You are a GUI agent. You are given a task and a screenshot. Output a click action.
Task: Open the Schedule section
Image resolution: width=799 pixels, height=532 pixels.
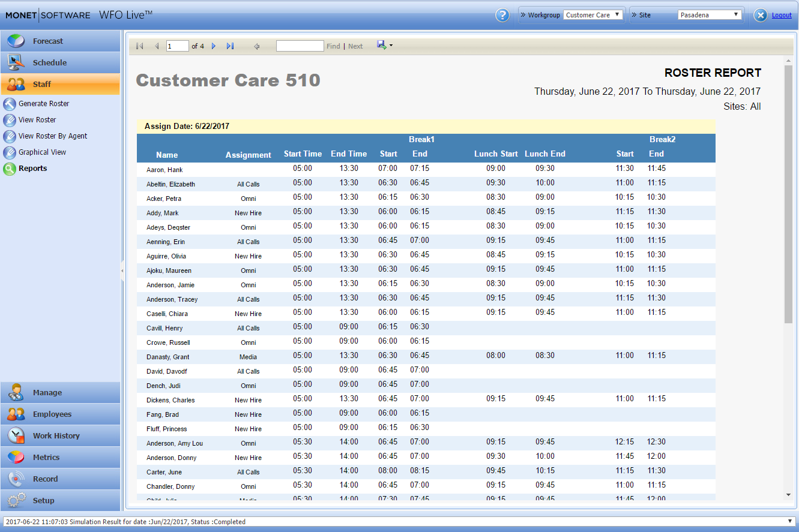pyautogui.click(x=50, y=63)
